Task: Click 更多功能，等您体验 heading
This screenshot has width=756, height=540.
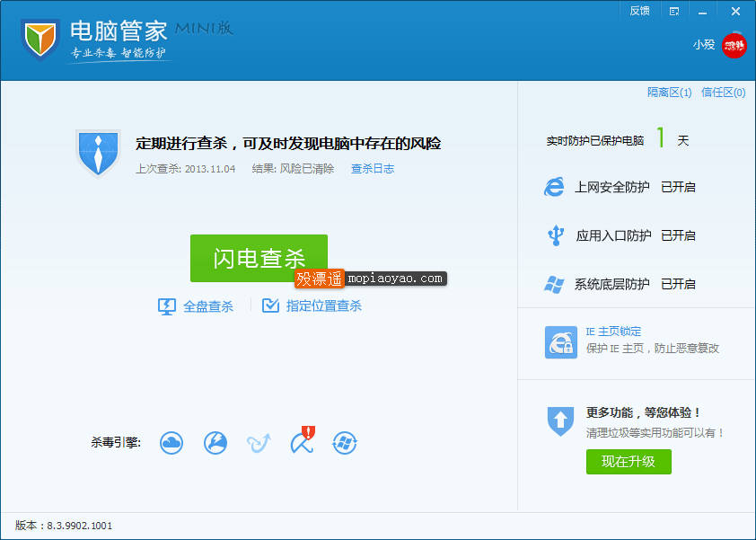Action: pyautogui.click(x=643, y=412)
